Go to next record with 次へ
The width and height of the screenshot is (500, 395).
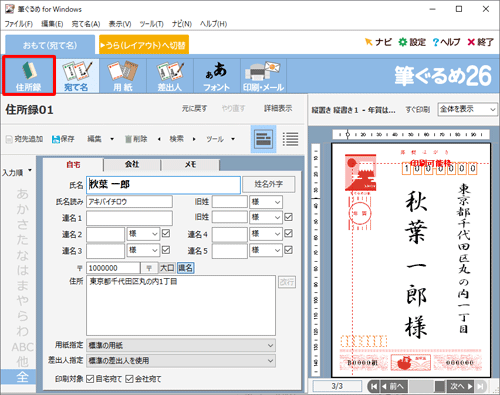461,386
